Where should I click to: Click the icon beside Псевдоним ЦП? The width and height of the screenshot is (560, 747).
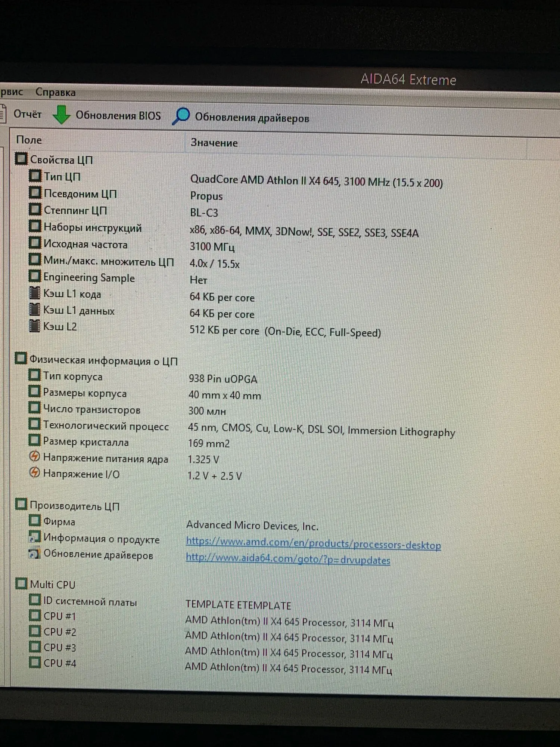(x=35, y=192)
